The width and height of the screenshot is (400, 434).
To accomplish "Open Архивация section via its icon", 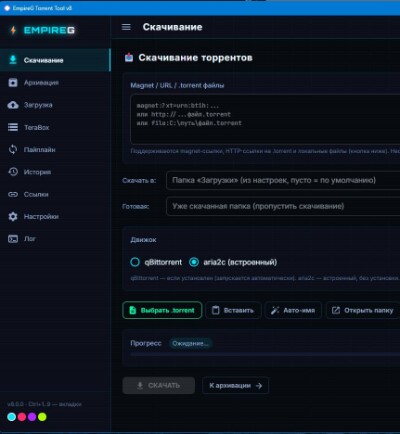I will [13, 82].
